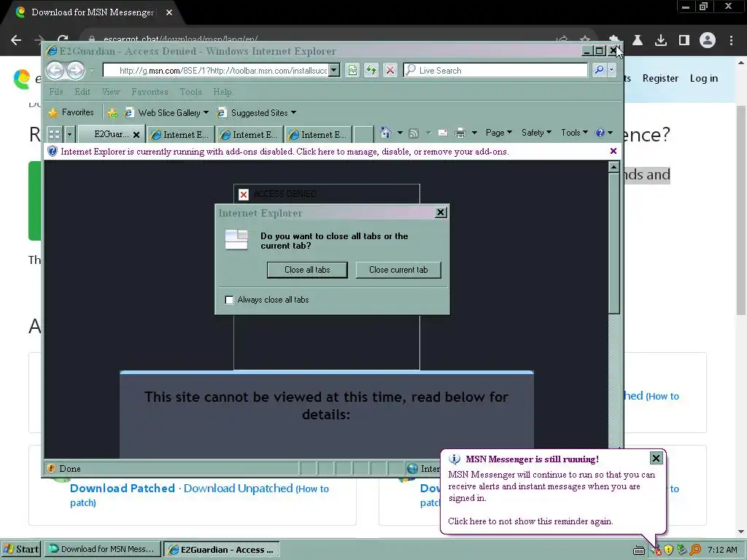
Task: Click the Add to Favorites Bar star icon
Action: coord(112,113)
